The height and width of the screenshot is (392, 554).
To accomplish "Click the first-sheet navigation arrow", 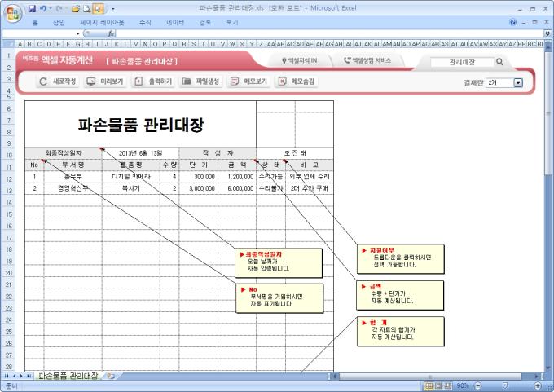I will (x=7, y=376).
